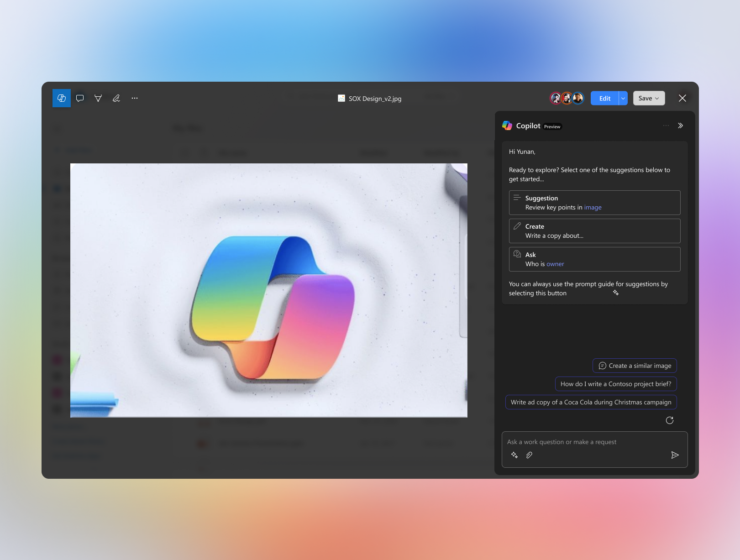Click the chat bubble icon on the Ask card

(517, 254)
